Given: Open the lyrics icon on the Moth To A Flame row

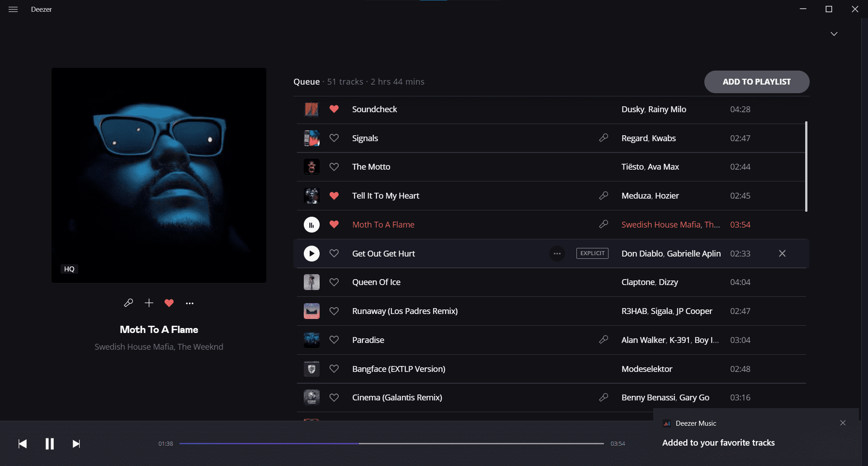Looking at the screenshot, I should [604, 224].
